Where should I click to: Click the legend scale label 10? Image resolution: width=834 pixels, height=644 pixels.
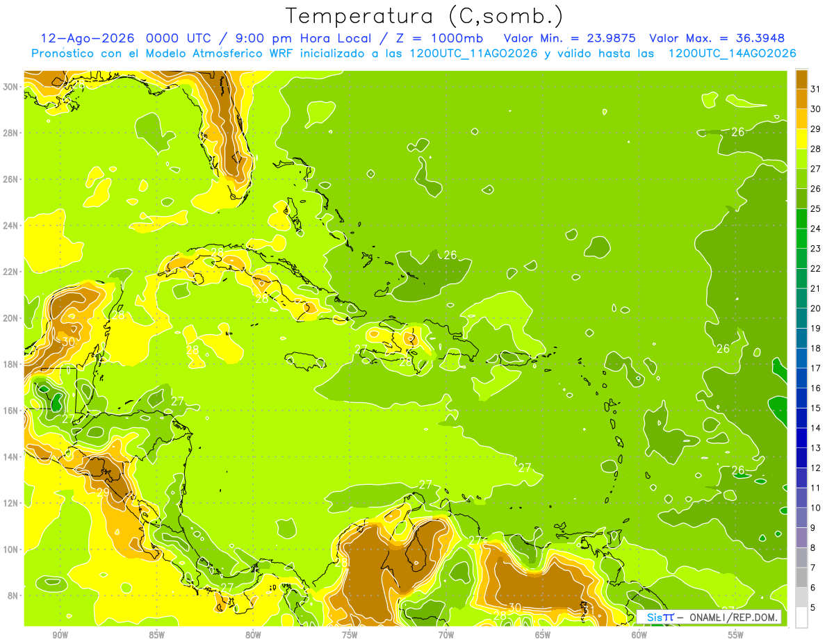[815, 508]
